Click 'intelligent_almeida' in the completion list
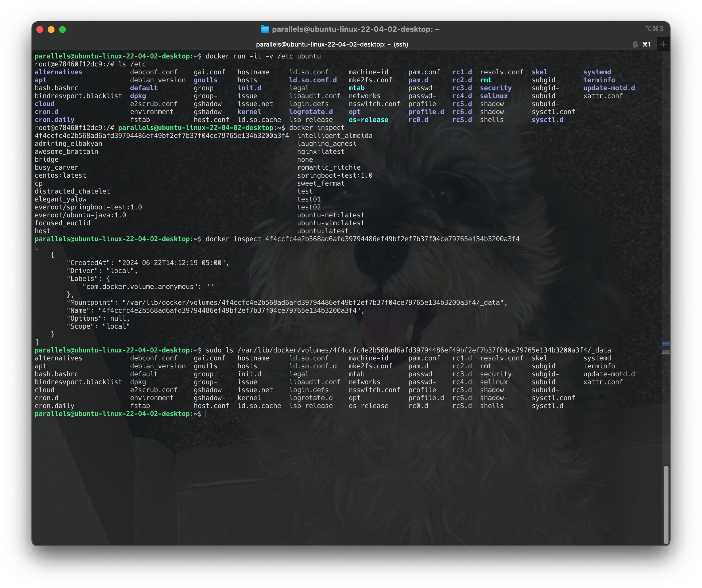 [335, 136]
